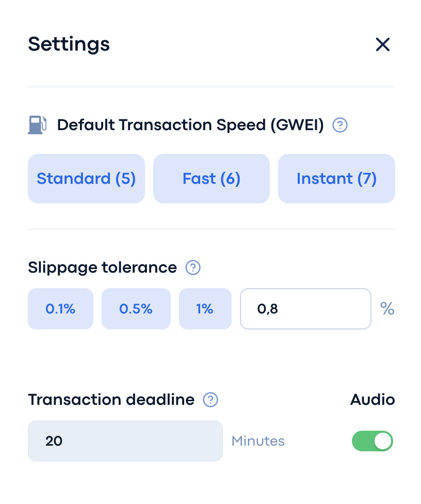Screen dimensions: 421x504
Task: Choose Fast (6) transaction speed
Action: [212, 179]
